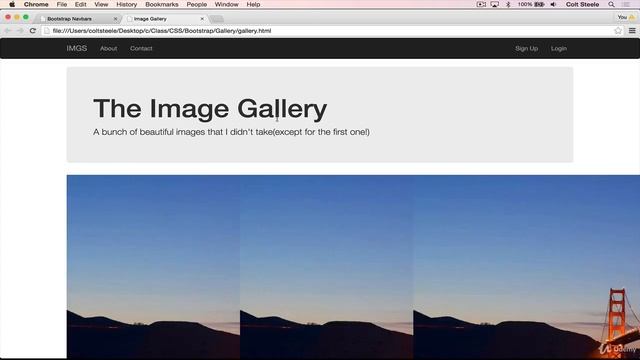The image size is (640, 360).
Task: Click the You profile button
Action: click(x=626, y=17)
